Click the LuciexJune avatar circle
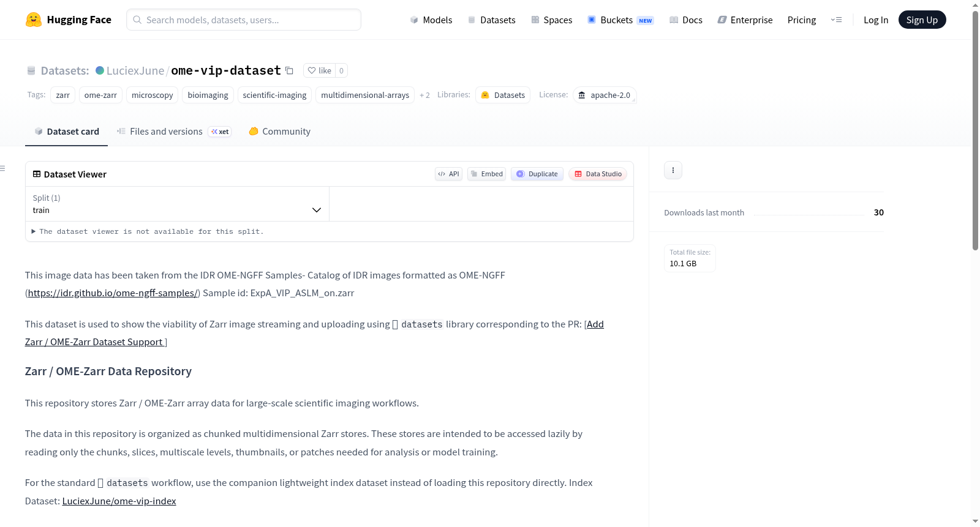Image resolution: width=980 pixels, height=527 pixels. click(x=100, y=70)
